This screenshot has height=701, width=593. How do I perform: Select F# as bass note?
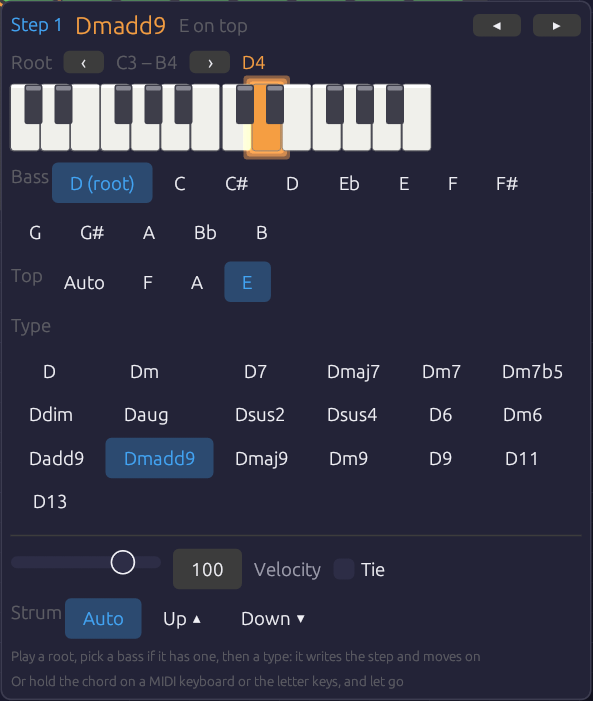[507, 183]
